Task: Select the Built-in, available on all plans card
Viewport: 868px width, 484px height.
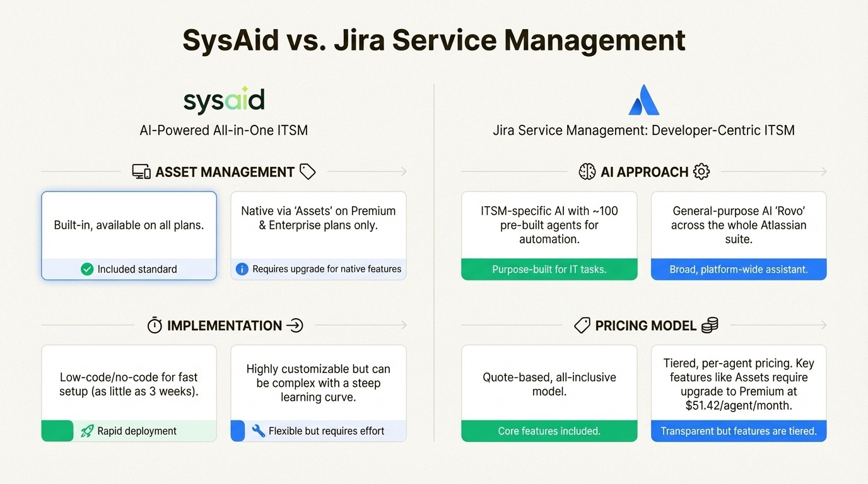Action: 129,236
